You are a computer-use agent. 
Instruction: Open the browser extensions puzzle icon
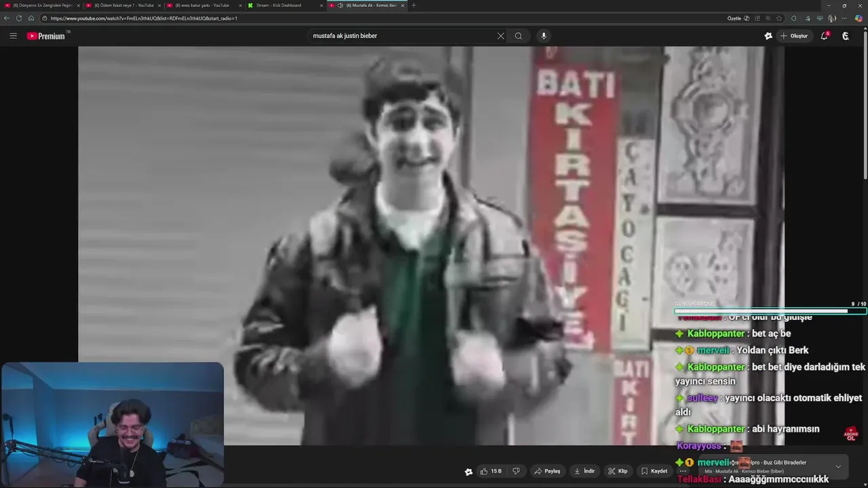click(794, 18)
